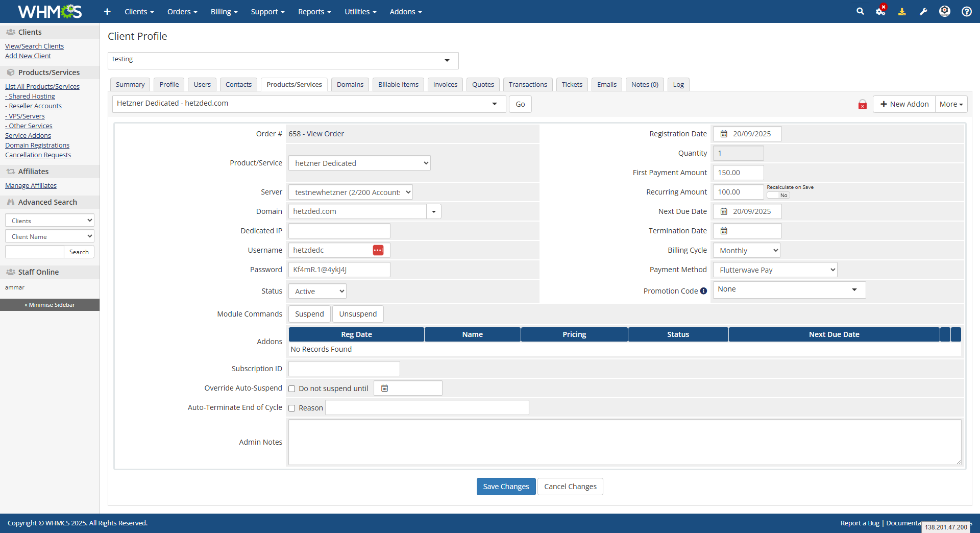Enable the Do not suspend until checkbox
The width and height of the screenshot is (980, 533).
[x=292, y=389]
